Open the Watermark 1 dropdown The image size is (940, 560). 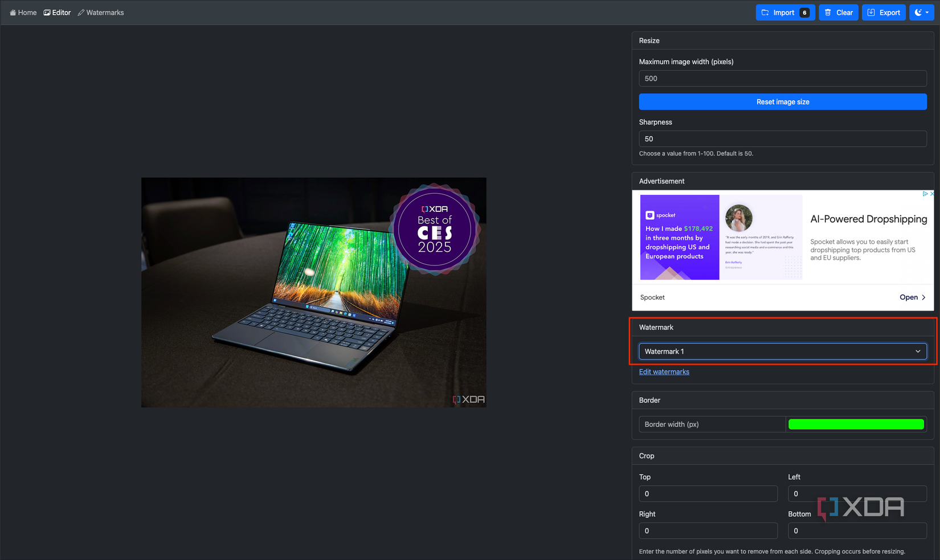[x=783, y=351]
